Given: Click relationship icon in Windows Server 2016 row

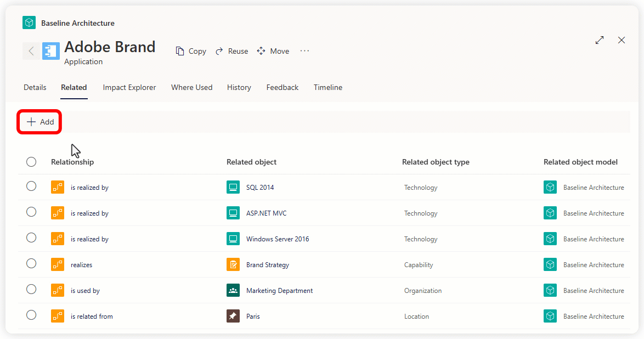Looking at the screenshot, I should tap(58, 239).
